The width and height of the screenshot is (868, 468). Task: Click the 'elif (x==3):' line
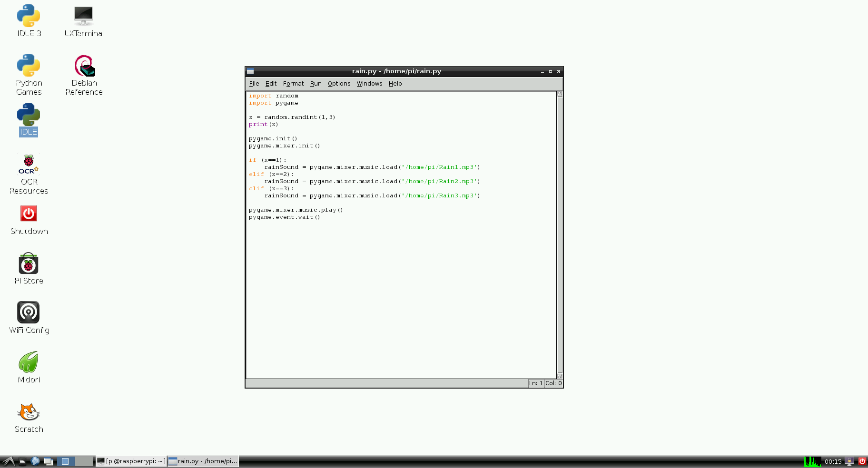pos(271,189)
